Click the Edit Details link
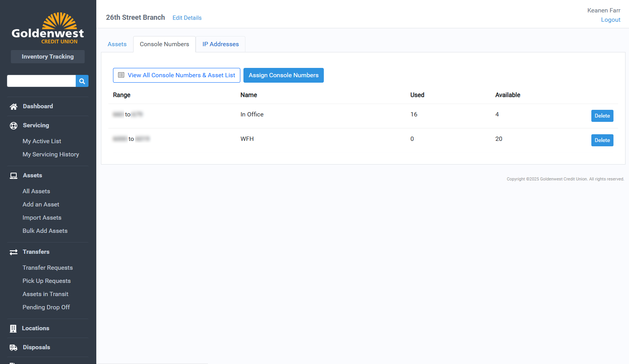 click(187, 18)
